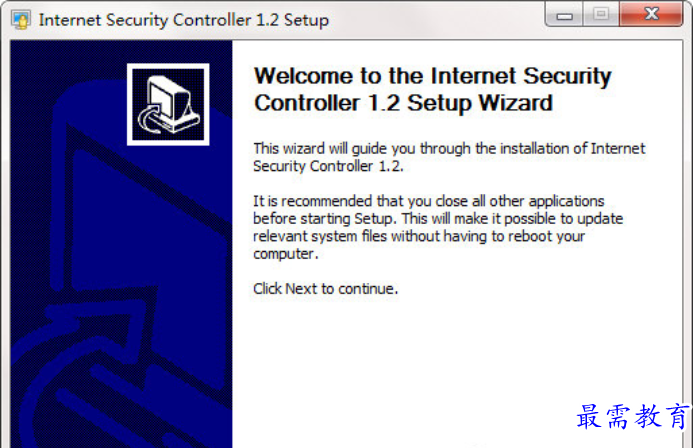Click the 'Welcome to the Internet Security' heading line

click(x=432, y=76)
